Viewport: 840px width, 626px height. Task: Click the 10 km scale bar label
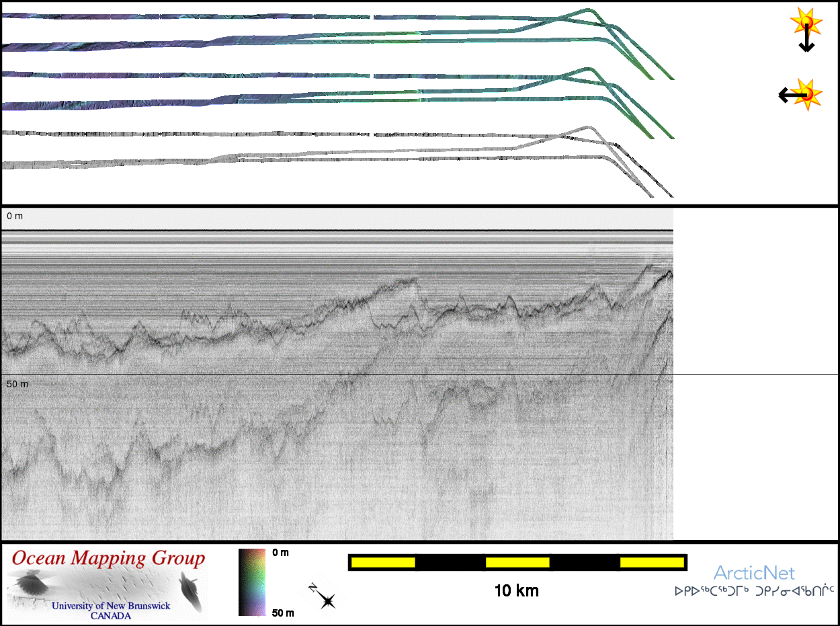(x=516, y=592)
